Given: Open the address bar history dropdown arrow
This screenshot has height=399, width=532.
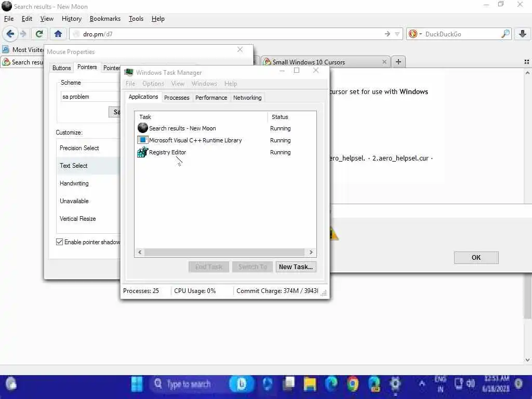Looking at the screenshot, I should click(x=397, y=34).
